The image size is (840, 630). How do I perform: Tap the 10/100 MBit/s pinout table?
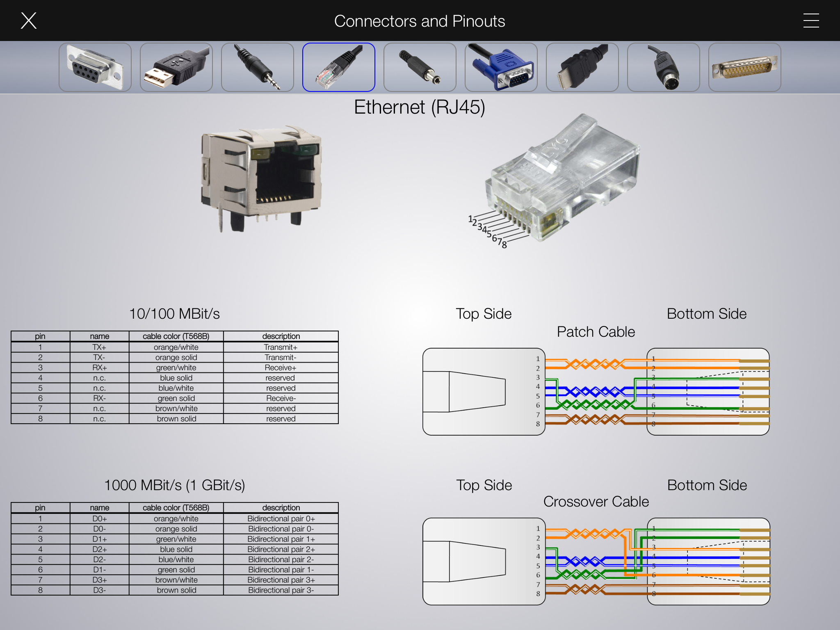click(175, 377)
